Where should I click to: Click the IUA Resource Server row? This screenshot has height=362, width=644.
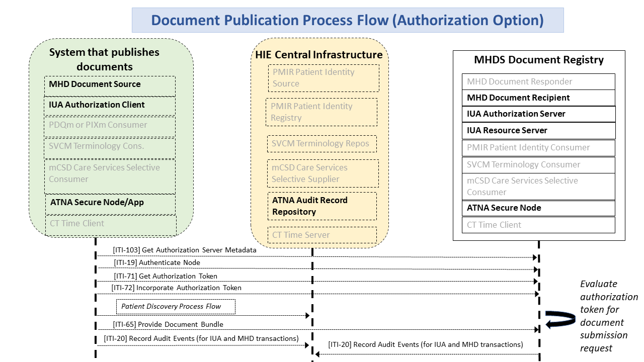pos(538,131)
